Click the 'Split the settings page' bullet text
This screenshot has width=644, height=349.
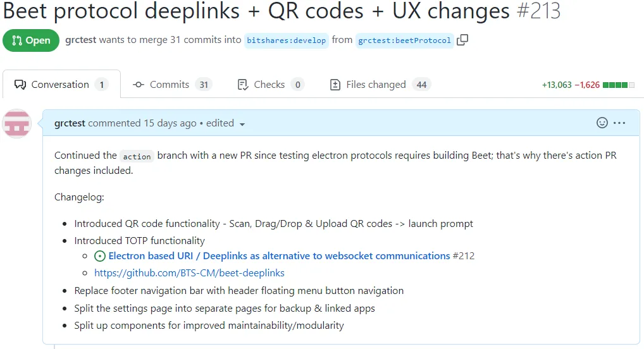225,309
